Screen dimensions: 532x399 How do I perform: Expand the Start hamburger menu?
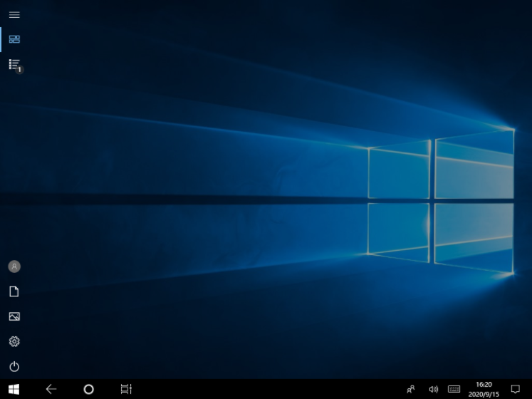14,14
